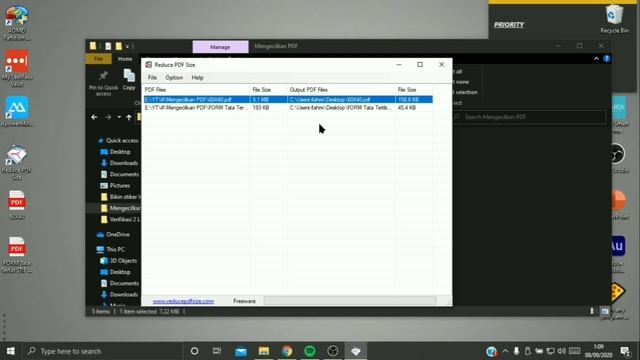Open Reduce PDF Size desktop shortcut

click(x=16, y=162)
